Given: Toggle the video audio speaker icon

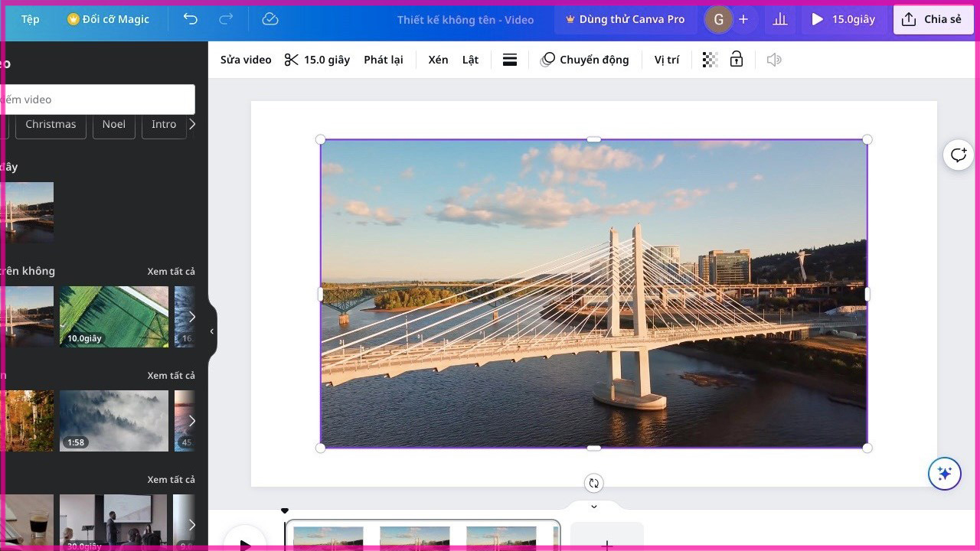Looking at the screenshot, I should point(774,60).
